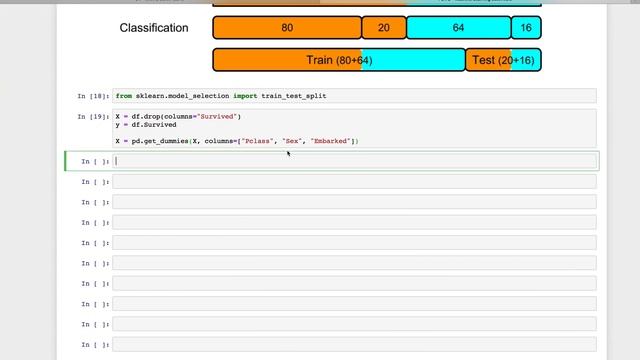Click the cyan 64 segment in Classification bar
The height and width of the screenshot is (360, 640).
(x=458, y=28)
